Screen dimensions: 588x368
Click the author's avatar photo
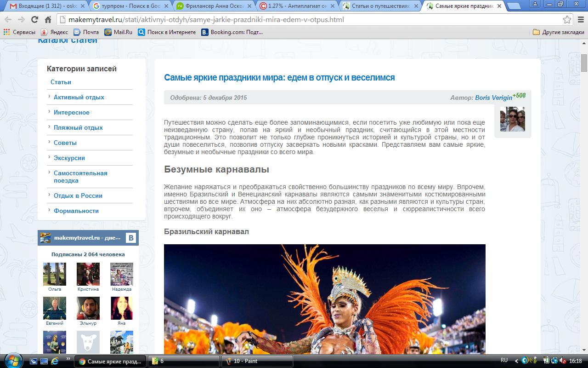[x=512, y=119]
